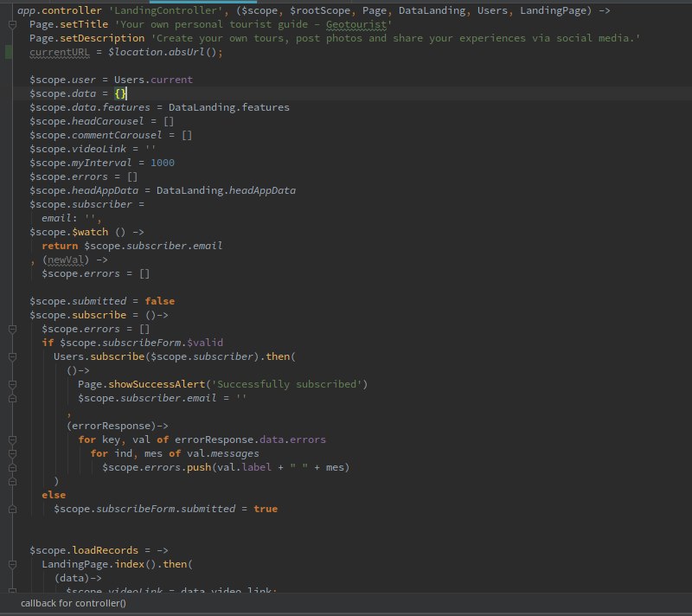The height and width of the screenshot is (616, 692).
Task: Click 'callback for controller()' breadcrumb
Action: (x=74, y=603)
